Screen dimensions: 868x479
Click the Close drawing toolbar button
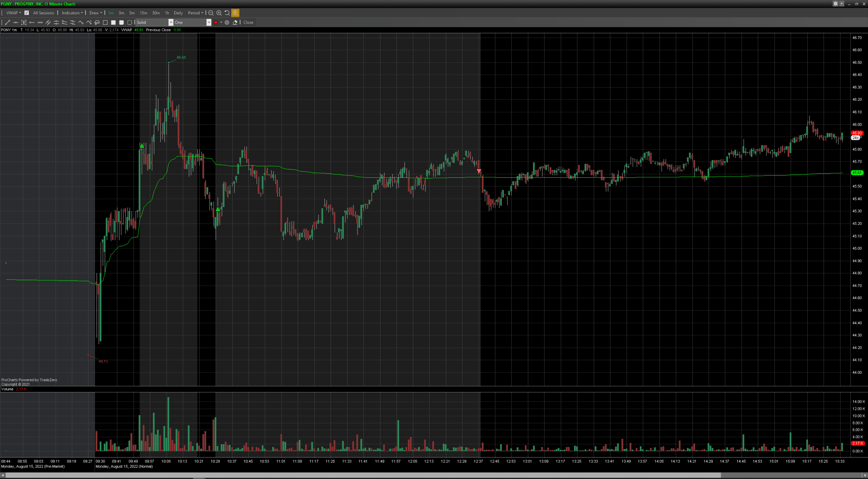[x=248, y=23]
